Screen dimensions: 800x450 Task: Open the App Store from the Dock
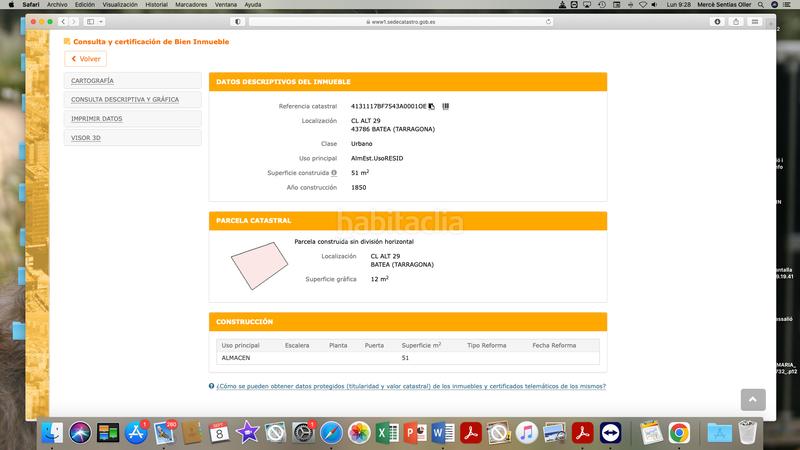136,433
